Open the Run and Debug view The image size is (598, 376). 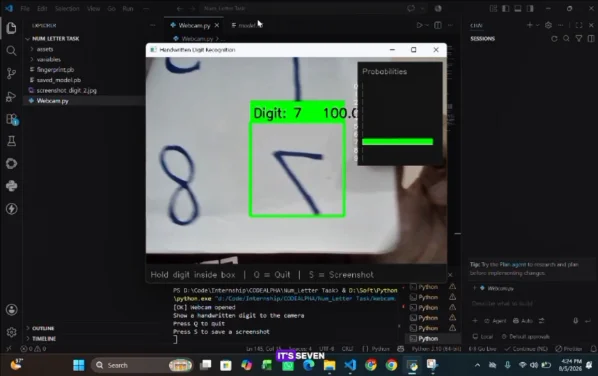click(11, 96)
